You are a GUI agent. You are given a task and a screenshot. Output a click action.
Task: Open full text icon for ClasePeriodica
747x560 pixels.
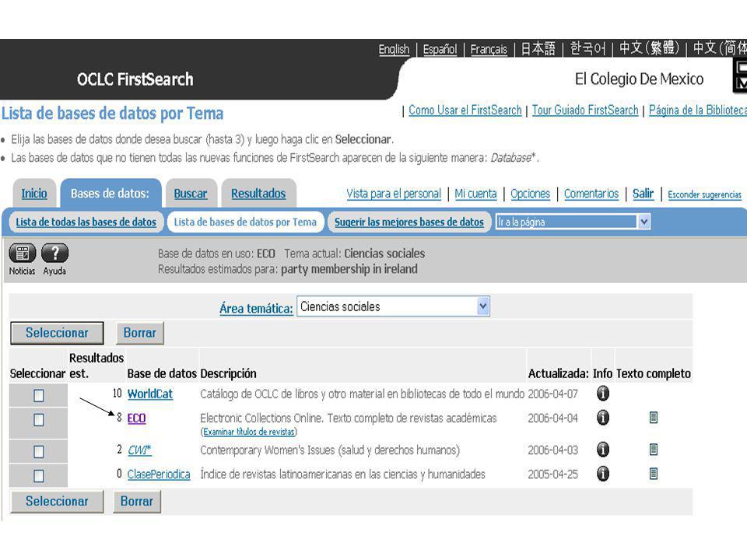point(654,474)
